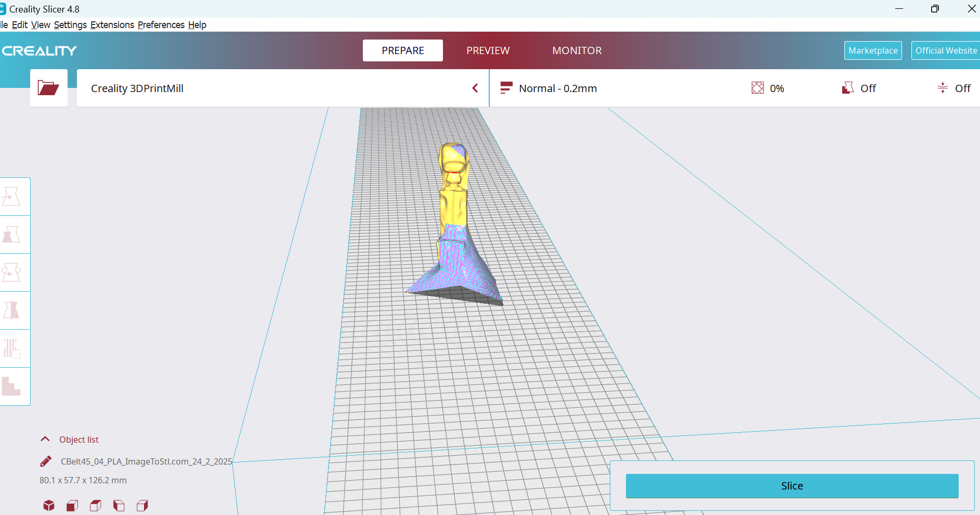Screen dimensions: 980x515
Task: Open the Extensions menu
Action: tap(112, 25)
